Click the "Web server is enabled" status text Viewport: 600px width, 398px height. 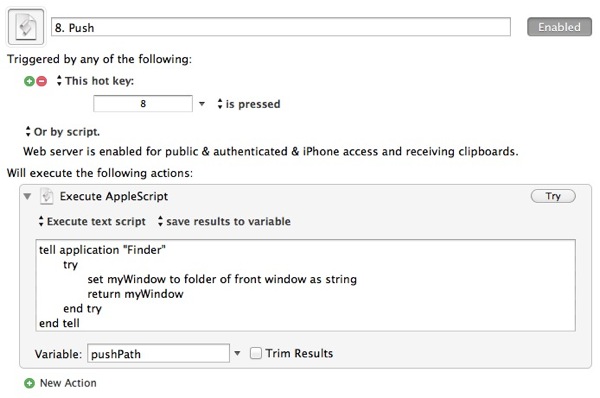point(271,152)
